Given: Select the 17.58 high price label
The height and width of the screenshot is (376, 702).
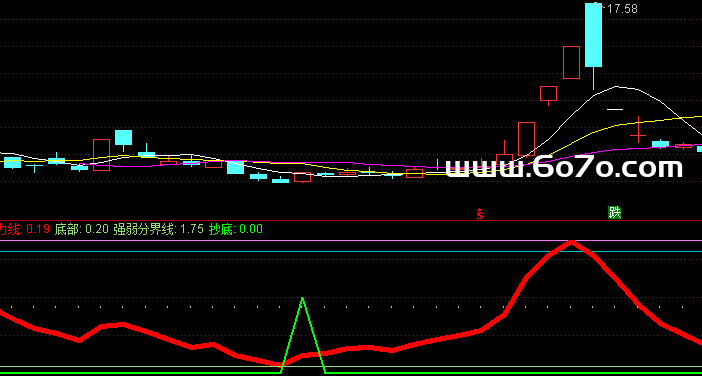Looking at the screenshot, I should 621,9.
